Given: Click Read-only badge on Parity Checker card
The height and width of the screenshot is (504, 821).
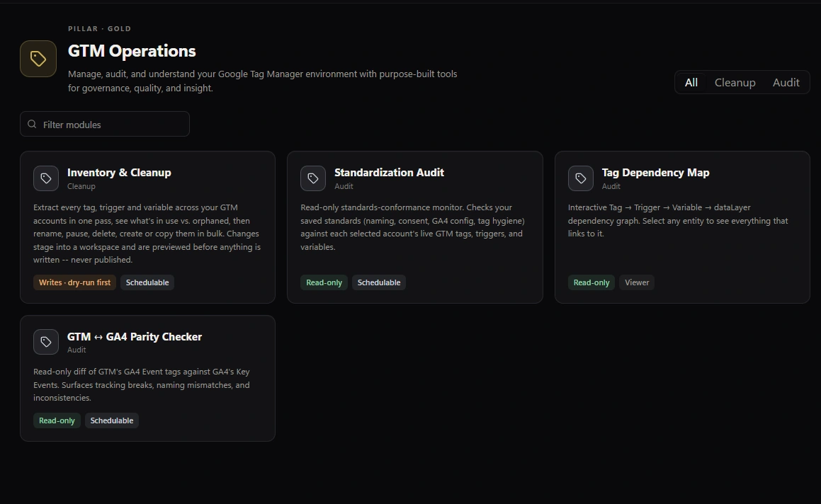Looking at the screenshot, I should click(57, 420).
